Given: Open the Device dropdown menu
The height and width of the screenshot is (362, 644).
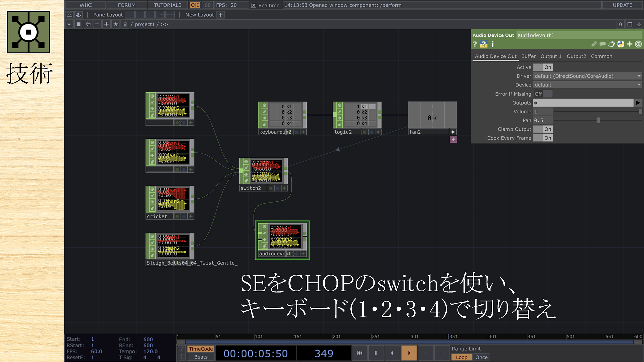Looking at the screenshot, I should pos(587,85).
